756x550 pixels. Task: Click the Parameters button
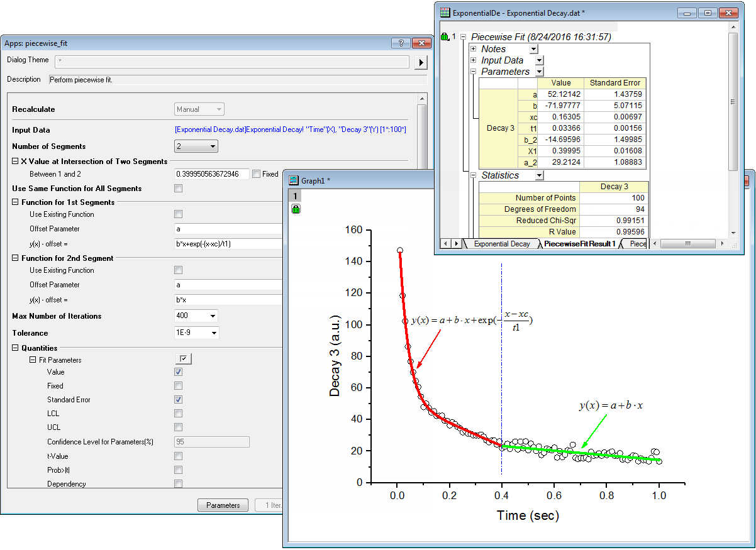pos(223,505)
